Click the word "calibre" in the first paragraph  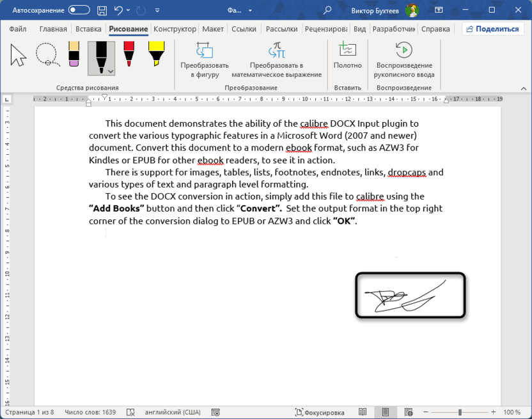click(314, 123)
